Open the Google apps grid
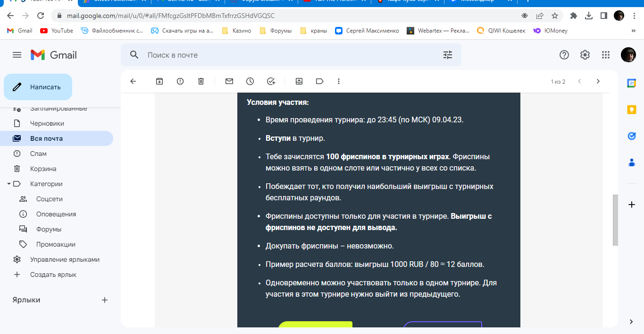 (x=606, y=55)
